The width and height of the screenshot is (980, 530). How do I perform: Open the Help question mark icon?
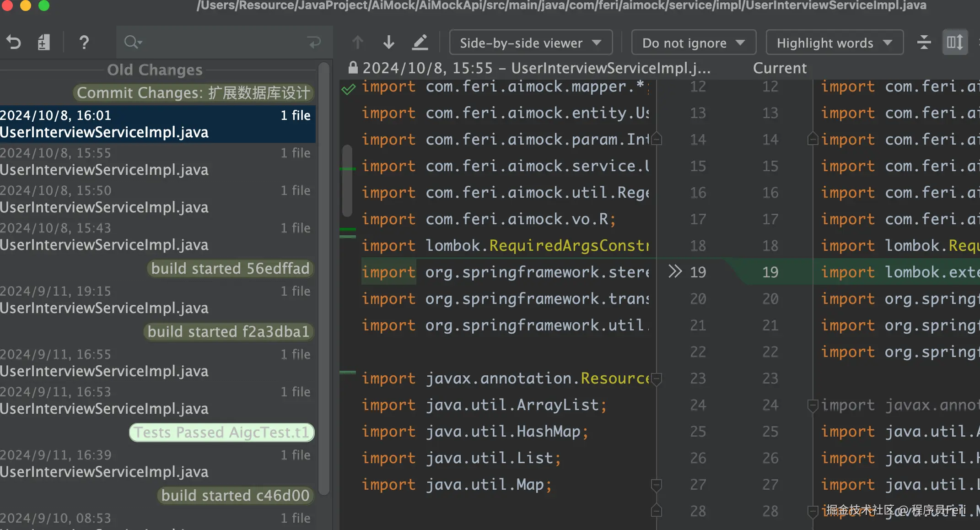click(84, 43)
